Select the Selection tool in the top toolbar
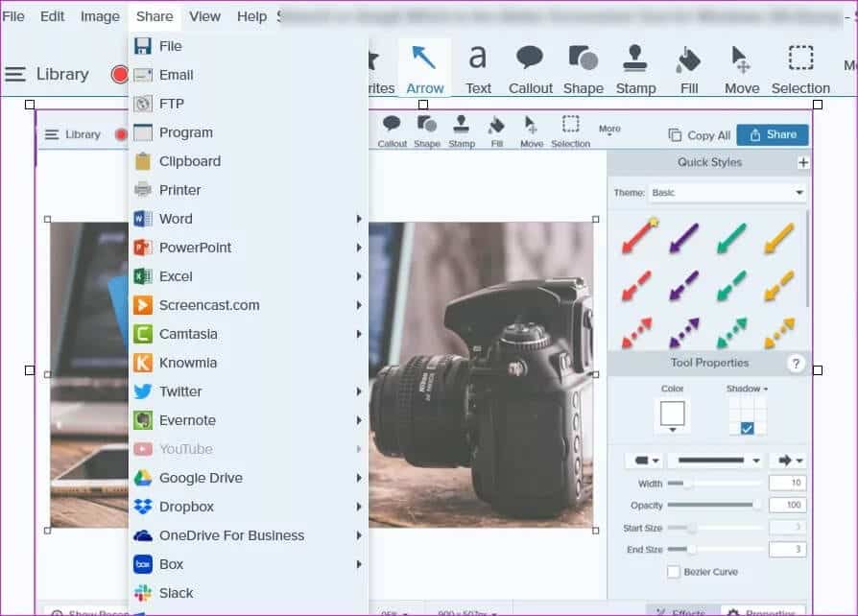The image size is (858, 616). point(800,69)
